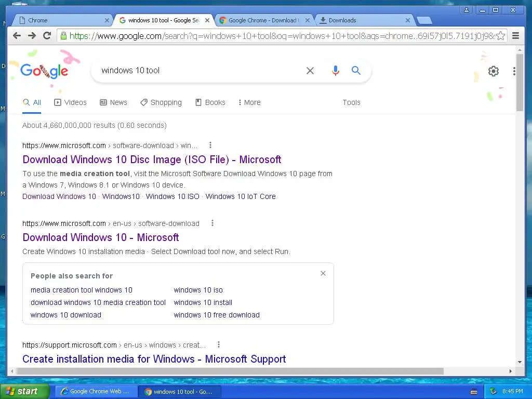532x399 pixels.
Task: Click the system tray network icon
Action: (x=494, y=392)
